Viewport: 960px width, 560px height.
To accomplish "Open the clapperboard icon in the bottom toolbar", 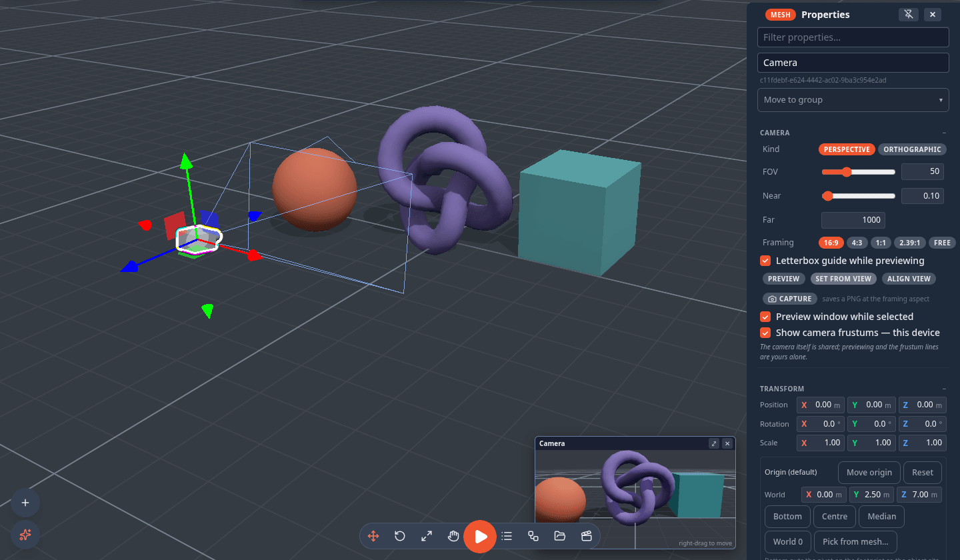I will coord(587,536).
